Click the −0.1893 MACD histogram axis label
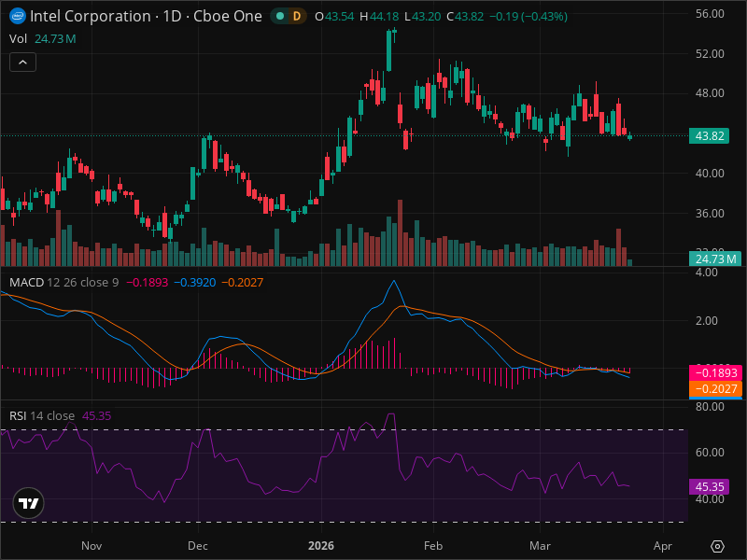 [x=716, y=372]
